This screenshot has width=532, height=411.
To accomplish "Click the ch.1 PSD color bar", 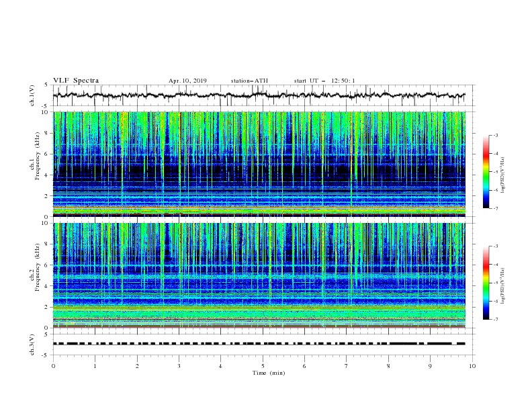I will point(486,172).
